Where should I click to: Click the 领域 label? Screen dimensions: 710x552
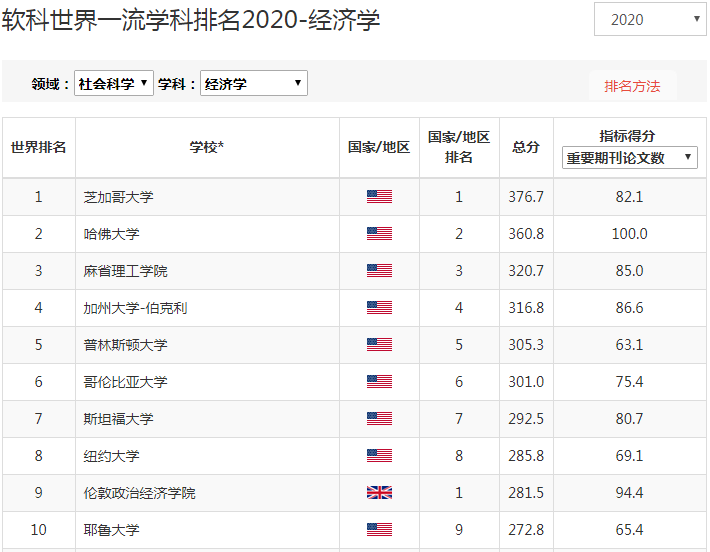tap(50, 84)
